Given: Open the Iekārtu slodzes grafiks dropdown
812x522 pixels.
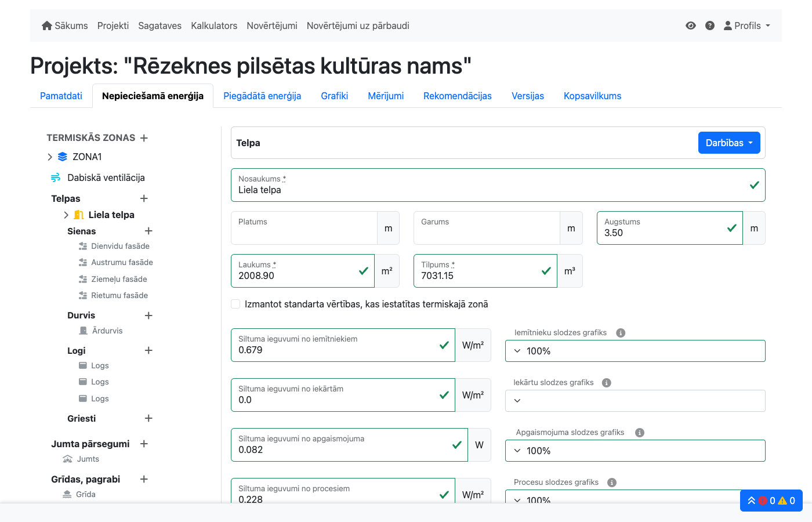Looking at the screenshot, I should pyautogui.click(x=635, y=400).
